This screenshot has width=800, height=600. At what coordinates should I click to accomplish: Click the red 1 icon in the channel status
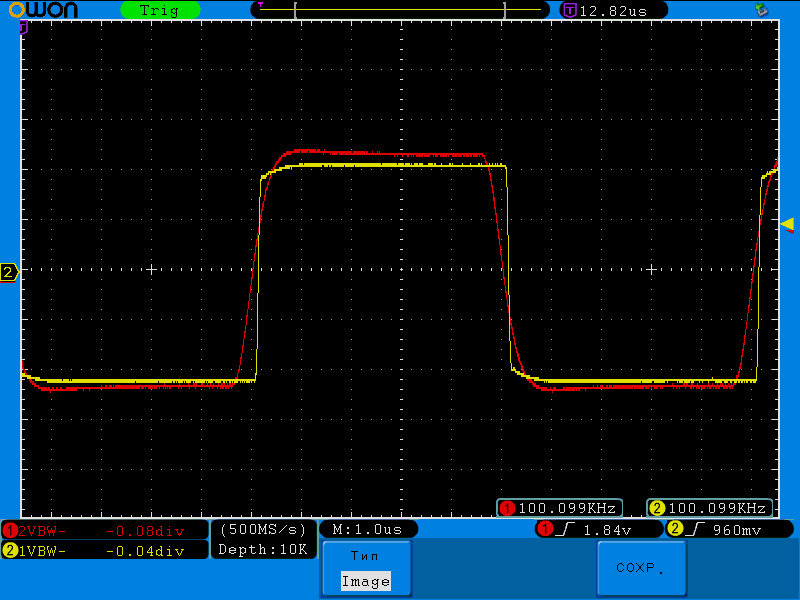(x=10, y=531)
